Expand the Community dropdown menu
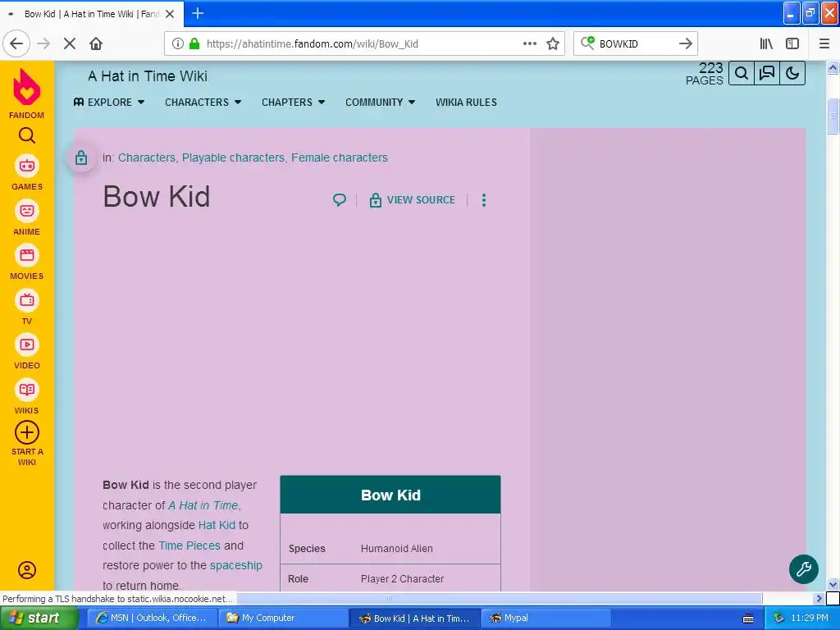 pyautogui.click(x=380, y=103)
